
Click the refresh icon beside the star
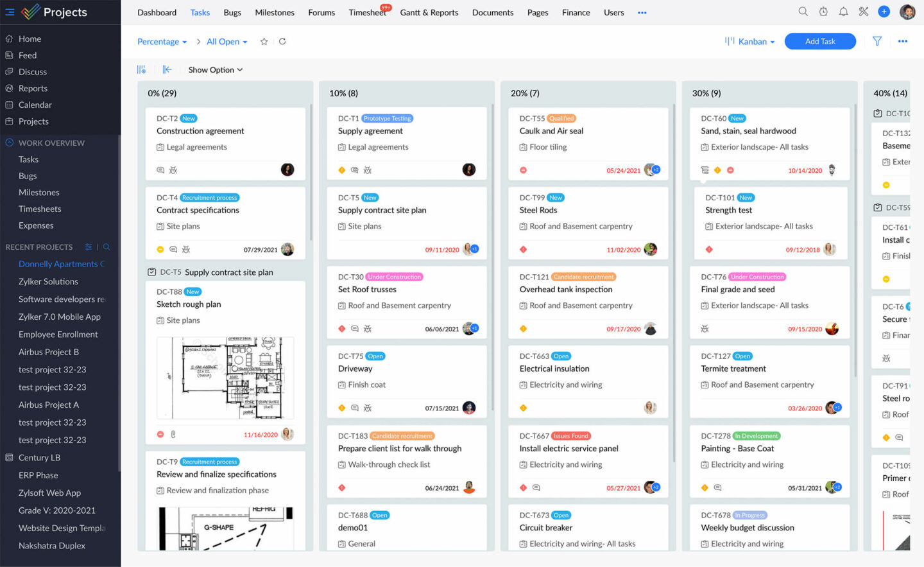pyautogui.click(x=282, y=41)
